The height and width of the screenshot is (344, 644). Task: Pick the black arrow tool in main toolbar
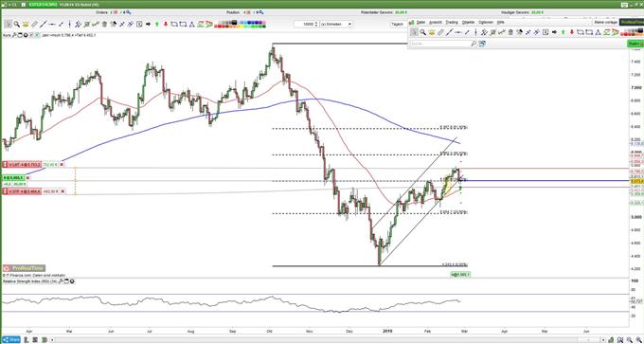point(149,24)
